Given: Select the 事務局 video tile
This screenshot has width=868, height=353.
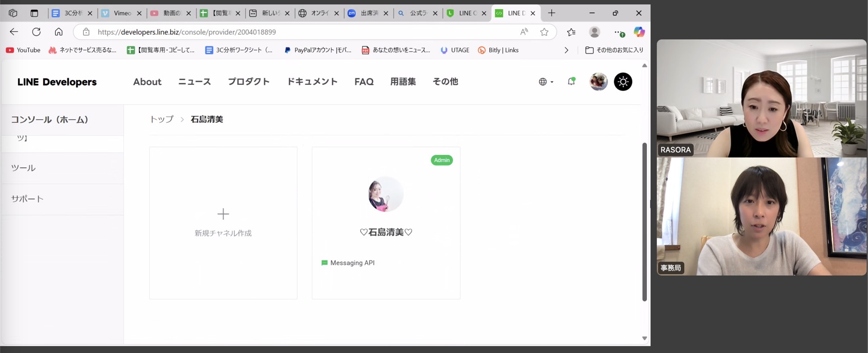Looking at the screenshot, I should (x=762, y=216).
